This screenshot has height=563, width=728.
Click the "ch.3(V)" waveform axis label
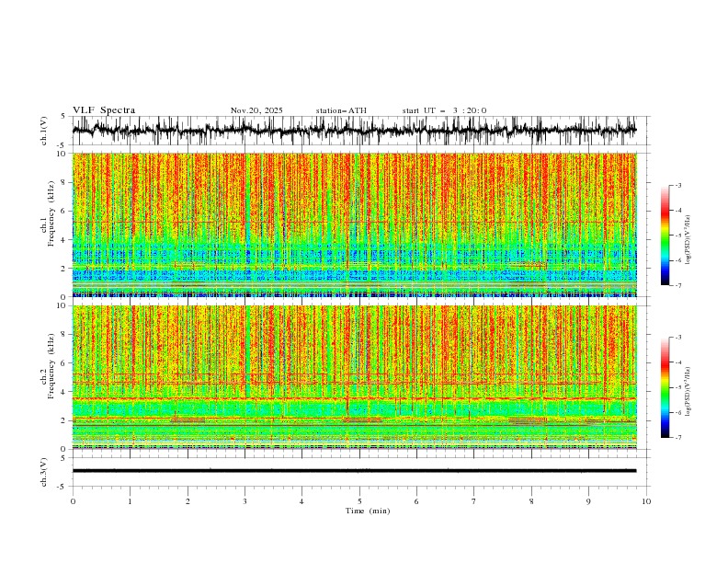[x=44, y=472]
